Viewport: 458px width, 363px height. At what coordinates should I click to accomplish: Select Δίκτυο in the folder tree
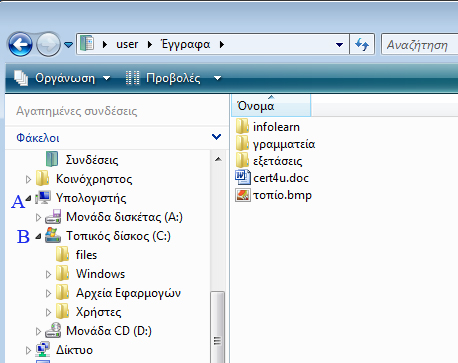point(74,350)
